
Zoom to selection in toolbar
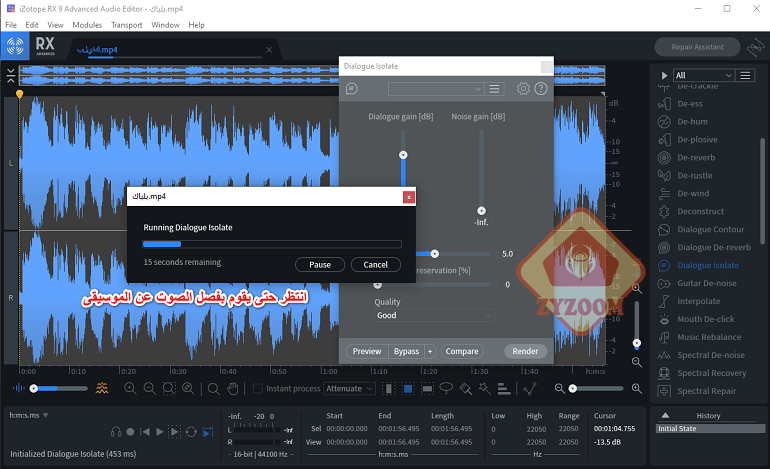point(169,388)
